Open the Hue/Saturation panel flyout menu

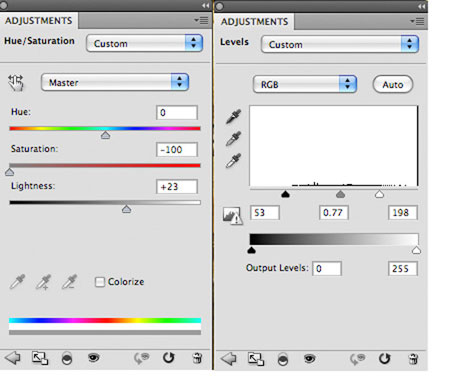[x=202, y=21]
